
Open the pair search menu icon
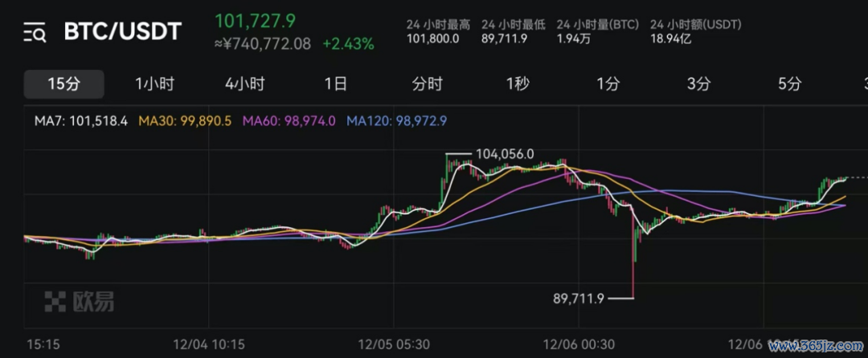pos(35,33)
